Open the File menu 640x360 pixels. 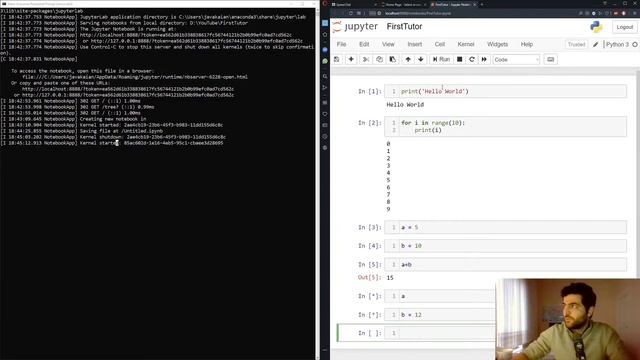(342, 44)
